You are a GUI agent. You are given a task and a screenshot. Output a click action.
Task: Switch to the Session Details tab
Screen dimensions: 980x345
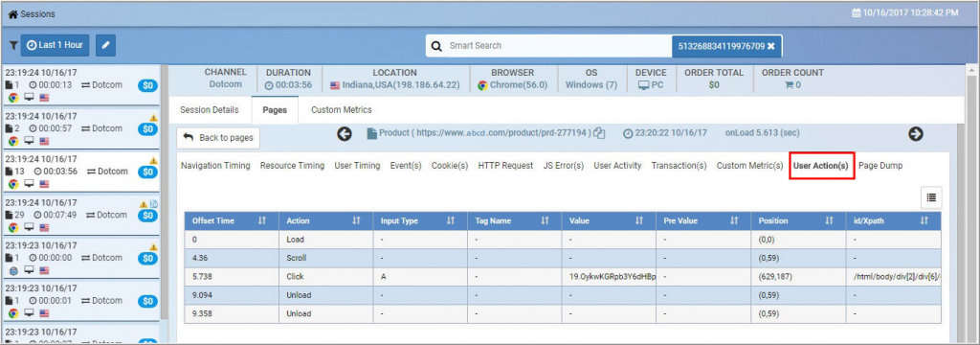(x=210, y=110)
